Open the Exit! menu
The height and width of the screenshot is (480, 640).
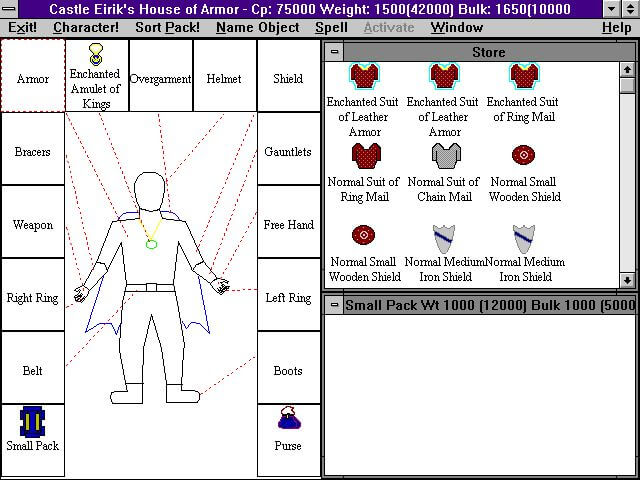[22, 27]
